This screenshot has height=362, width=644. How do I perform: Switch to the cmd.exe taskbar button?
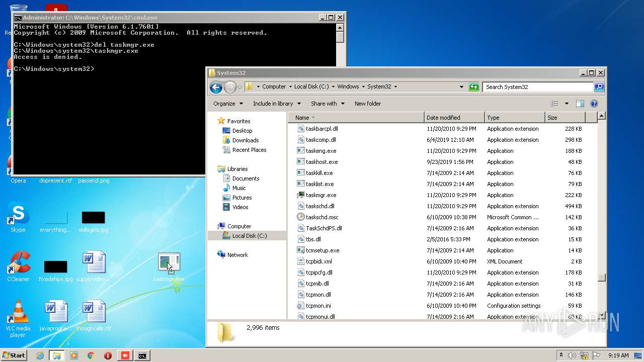tap(142, 355)
